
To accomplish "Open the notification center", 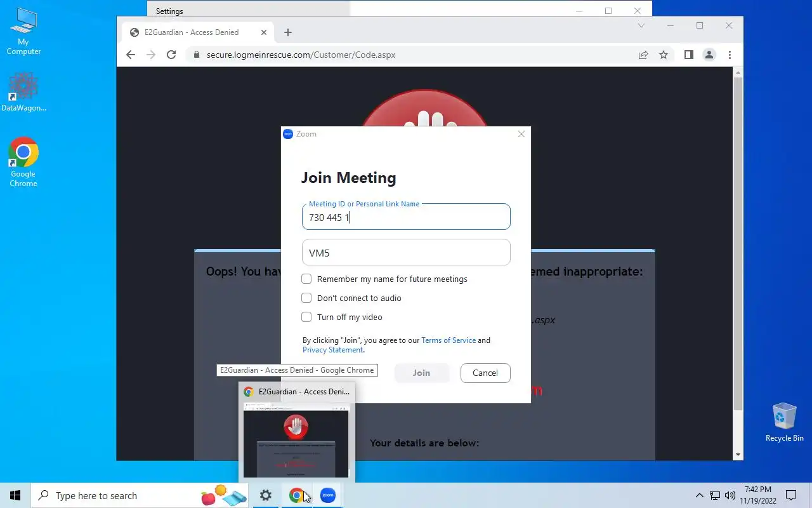I will [x=791, y=495].
